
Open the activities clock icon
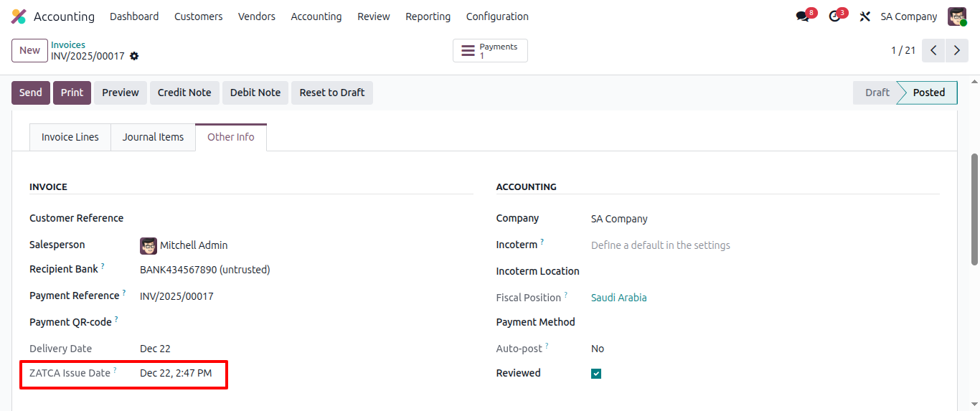click(834, 16)
